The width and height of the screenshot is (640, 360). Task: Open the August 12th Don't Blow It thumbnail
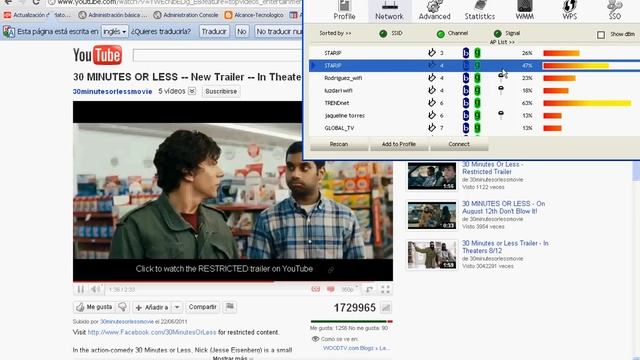432,216
